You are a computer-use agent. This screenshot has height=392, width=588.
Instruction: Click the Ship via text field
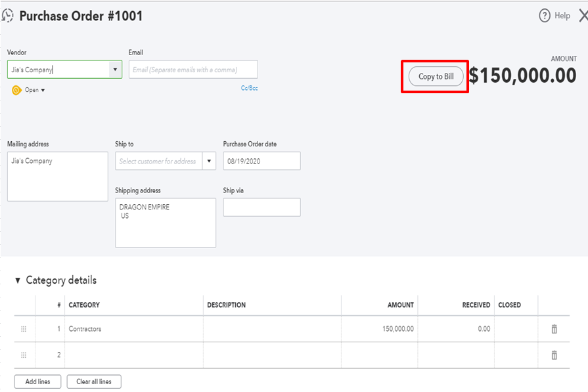coord(261,207)
